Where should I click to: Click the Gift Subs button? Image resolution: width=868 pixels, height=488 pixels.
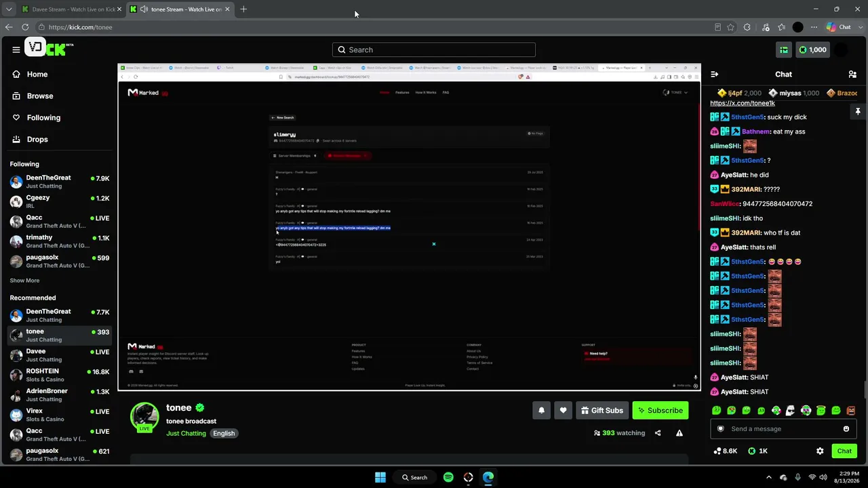pos(602,410)
